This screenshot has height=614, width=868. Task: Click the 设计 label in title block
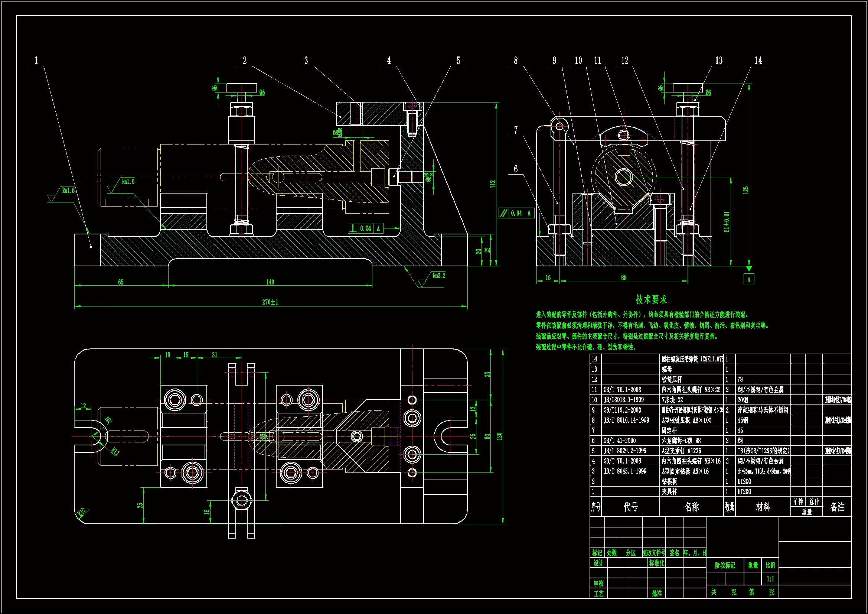[598, 563]
